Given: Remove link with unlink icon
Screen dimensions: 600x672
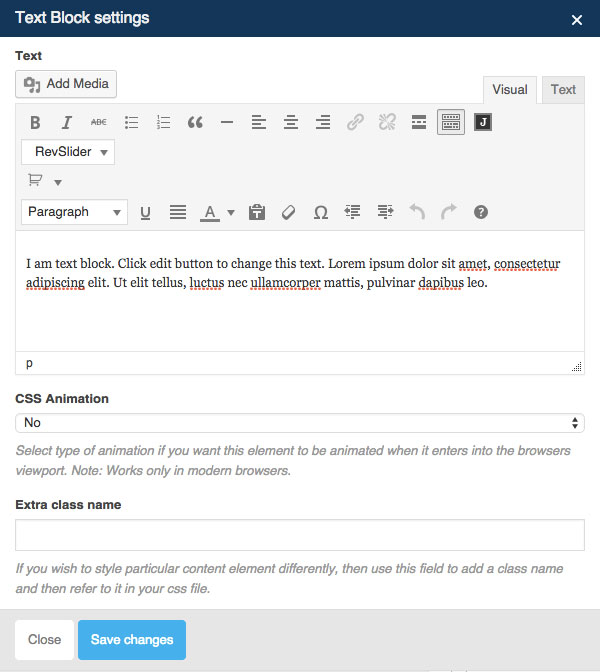Looking at the screenshot, I should [387, 123].
